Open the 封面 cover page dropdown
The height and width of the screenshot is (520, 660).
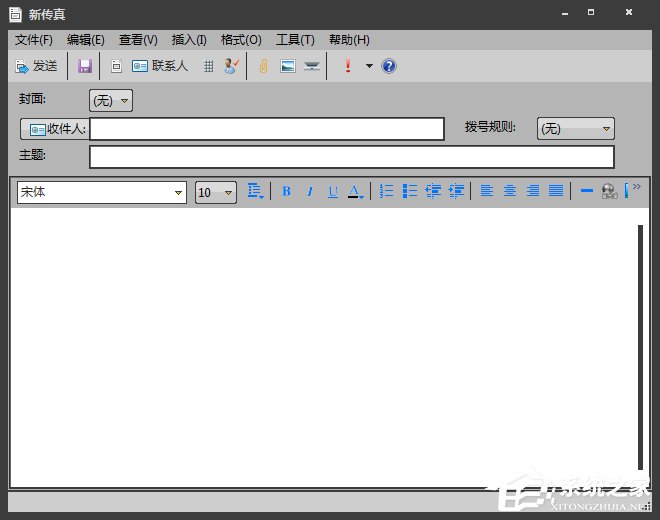point(111,100)
